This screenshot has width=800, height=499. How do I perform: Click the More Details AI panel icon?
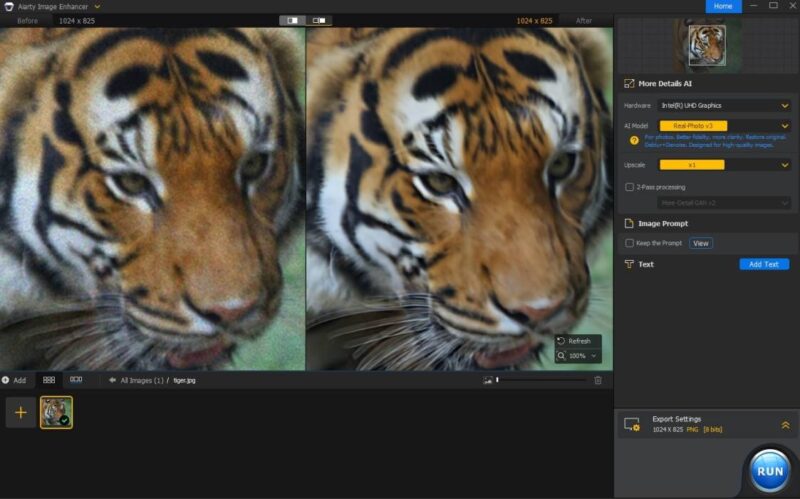(x=629, y=84)
